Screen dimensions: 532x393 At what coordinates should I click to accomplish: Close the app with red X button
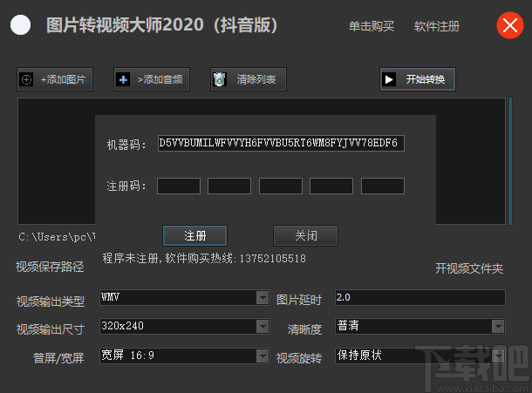tap(509, 25)
